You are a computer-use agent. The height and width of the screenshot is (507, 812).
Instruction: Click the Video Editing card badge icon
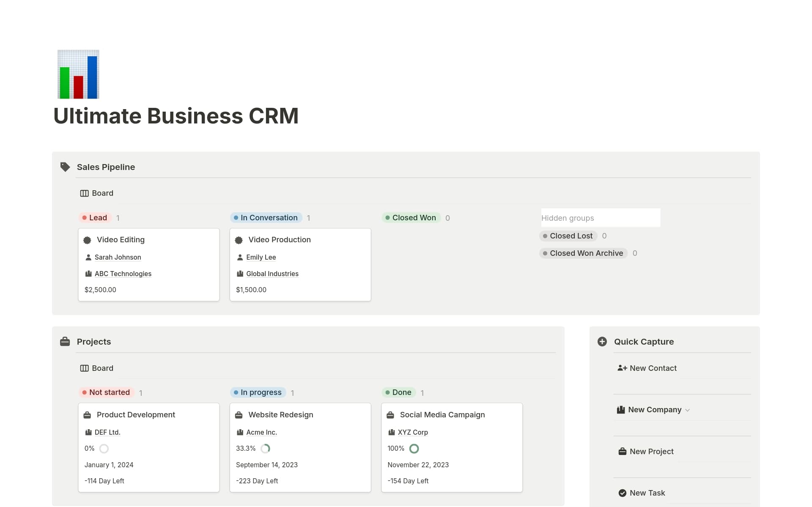tap(88, 240)
